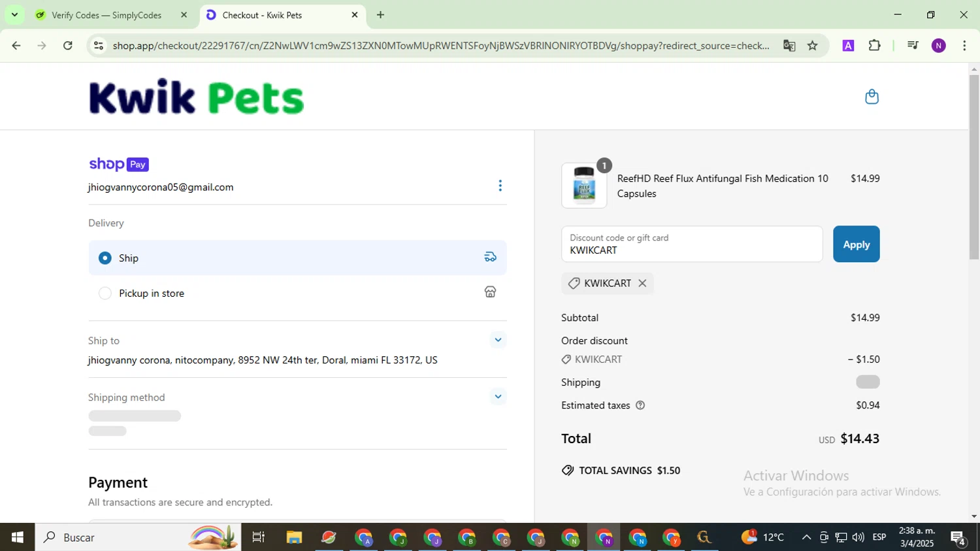980x551 pixels.
Task: Open the Chrome taskbar icon with A badge
Action: pyautogui.click(x=363, y=537)
